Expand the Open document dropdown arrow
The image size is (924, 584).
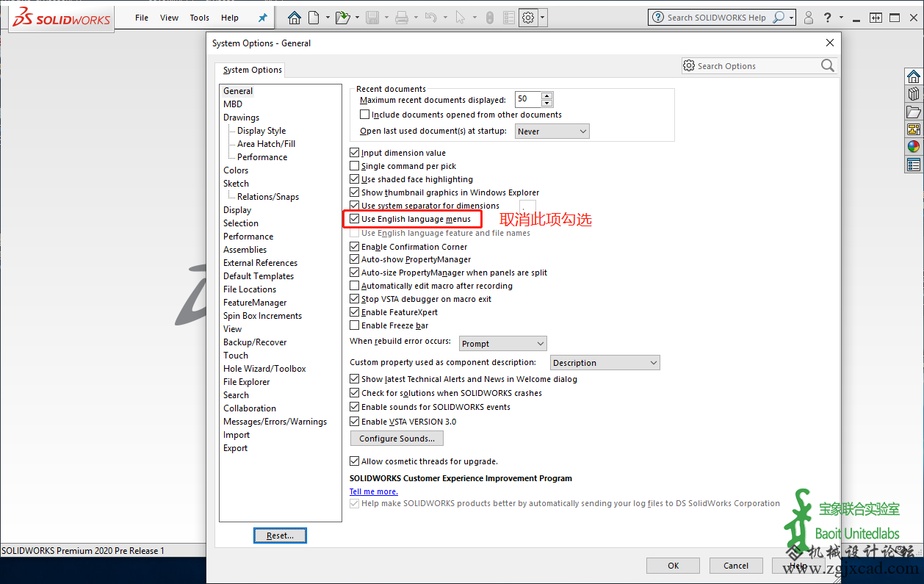(x=357, y=18)
